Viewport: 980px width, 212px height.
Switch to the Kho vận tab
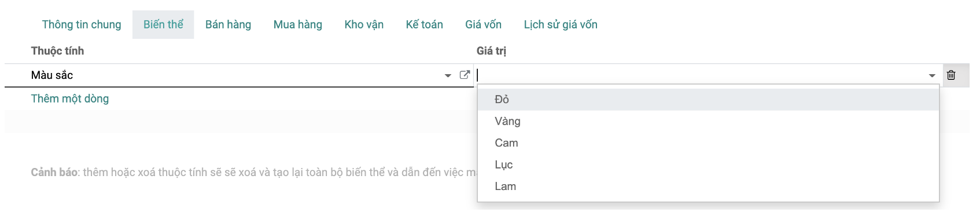pyautogui.click(x=364, y=24)
